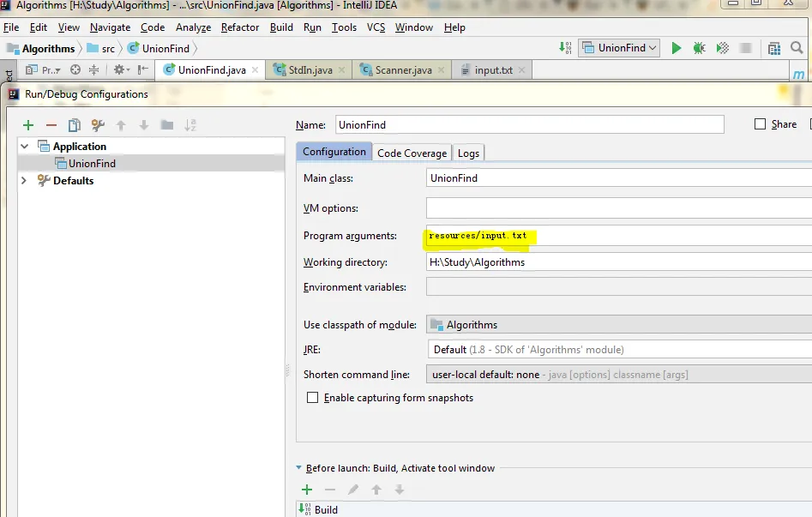Click scroll from source target icon

(75, 69)
